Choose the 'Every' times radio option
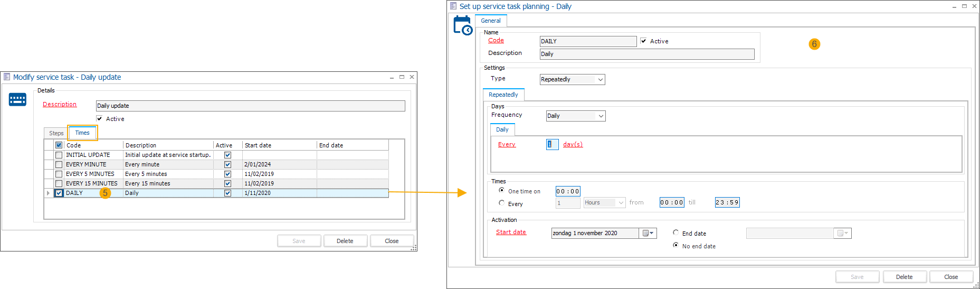The height and width of the screenshot is (289, 980). (501, 203)
